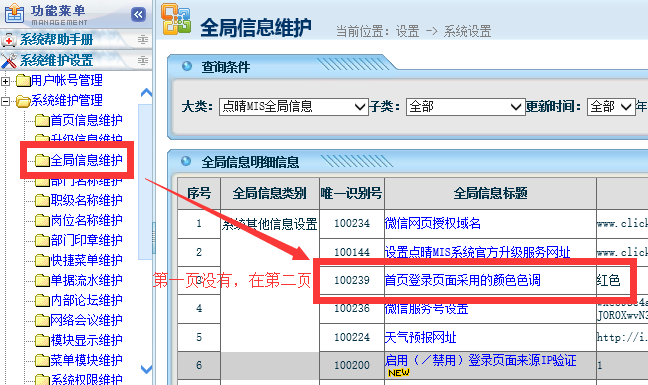Click the 天气预报网址 link
648x385 pixels.
pos(420,337)
